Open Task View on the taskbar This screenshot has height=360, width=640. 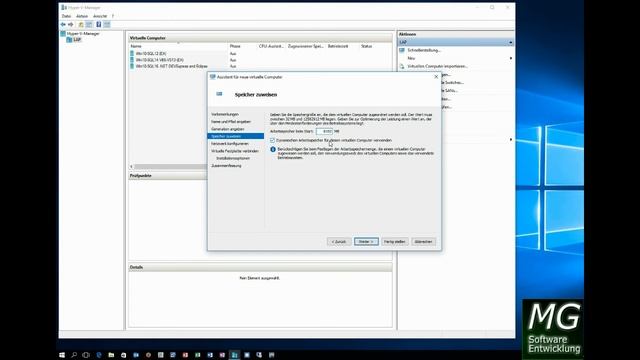(86, 355)
